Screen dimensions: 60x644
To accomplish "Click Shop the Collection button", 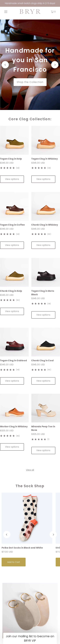I will (30, 82).
